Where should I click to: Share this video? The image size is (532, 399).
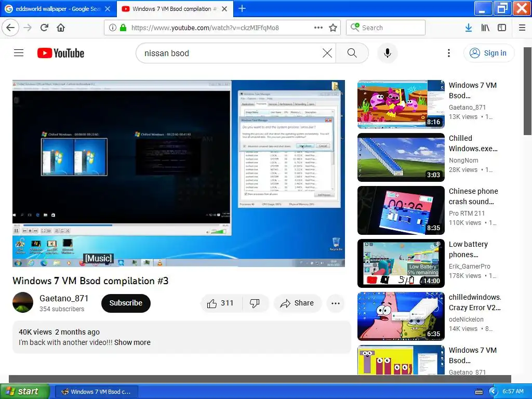click(x=297, y=303)
